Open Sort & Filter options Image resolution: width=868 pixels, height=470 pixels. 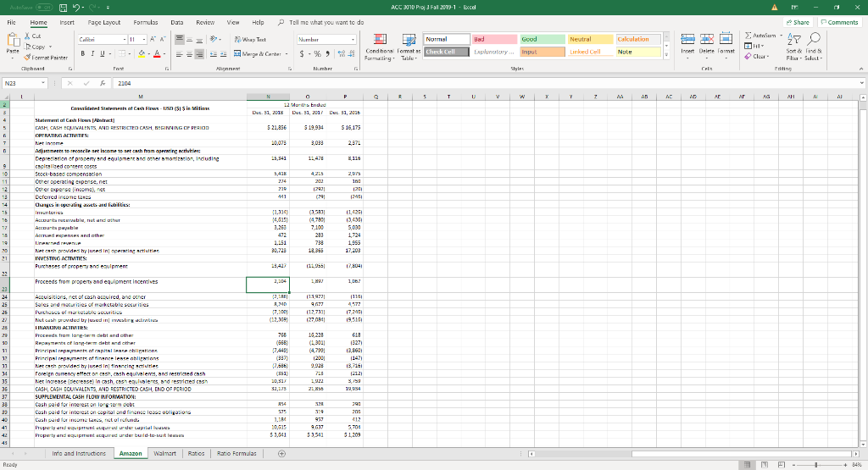[x=793, y=47]
